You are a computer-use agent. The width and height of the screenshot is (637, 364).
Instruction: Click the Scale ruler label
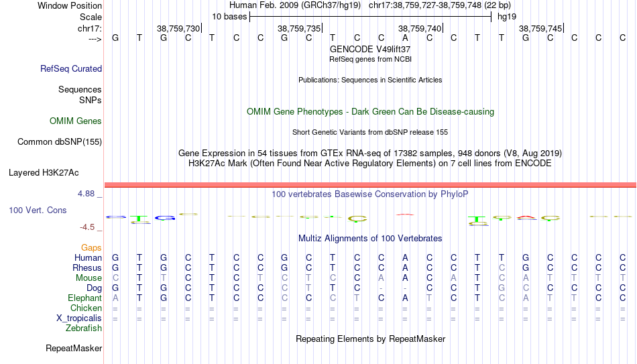(91, 17)
